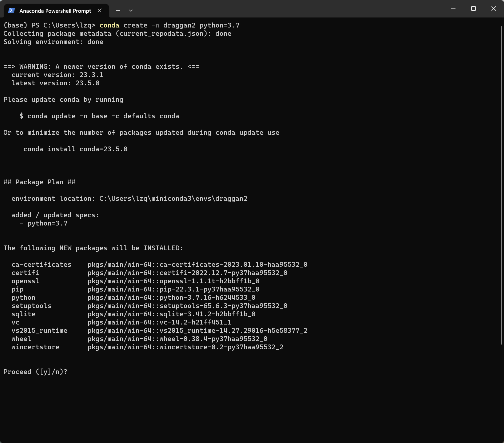Click the setuptools package row
This screenshot has height=443, width=504.
pos(149,306)
